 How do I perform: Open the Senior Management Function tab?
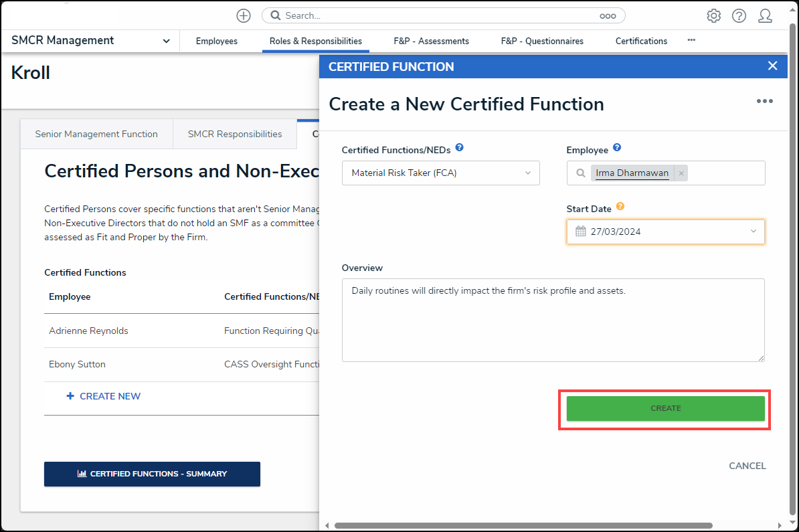tap(96, 134)
